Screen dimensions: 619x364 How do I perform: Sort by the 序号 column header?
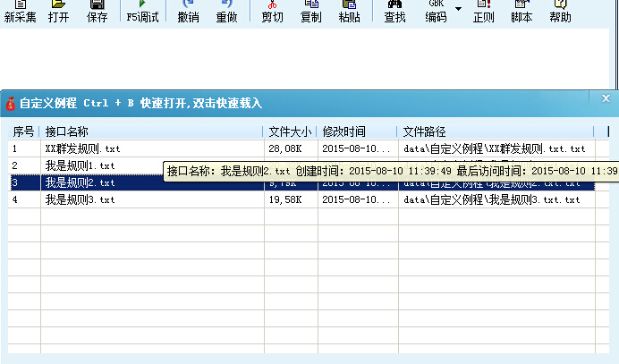pyautogui.click(x=23, y=131)
